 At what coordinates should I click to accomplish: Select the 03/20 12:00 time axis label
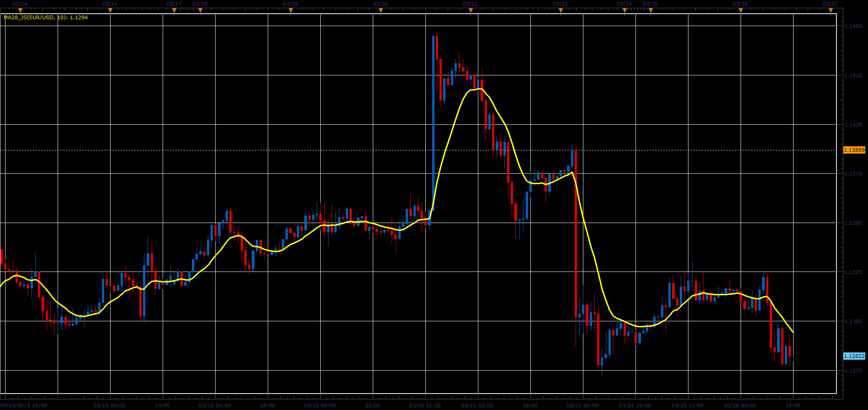(425, 405)
